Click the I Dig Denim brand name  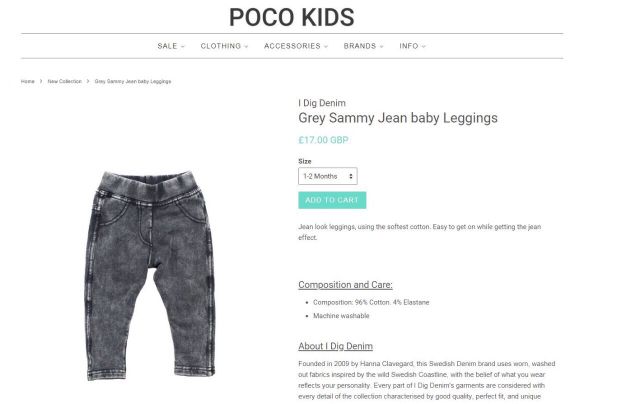[x=322, y=102]
